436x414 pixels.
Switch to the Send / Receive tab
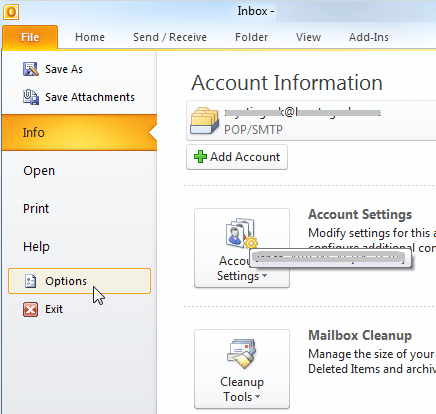pyautogui.click(x=170, y=37)
